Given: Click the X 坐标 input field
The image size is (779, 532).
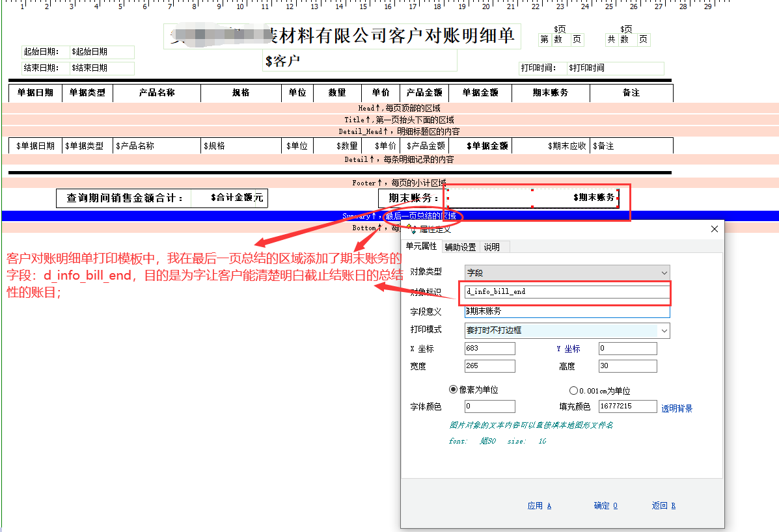Looking at the screenshot, I should click(489, 349).
